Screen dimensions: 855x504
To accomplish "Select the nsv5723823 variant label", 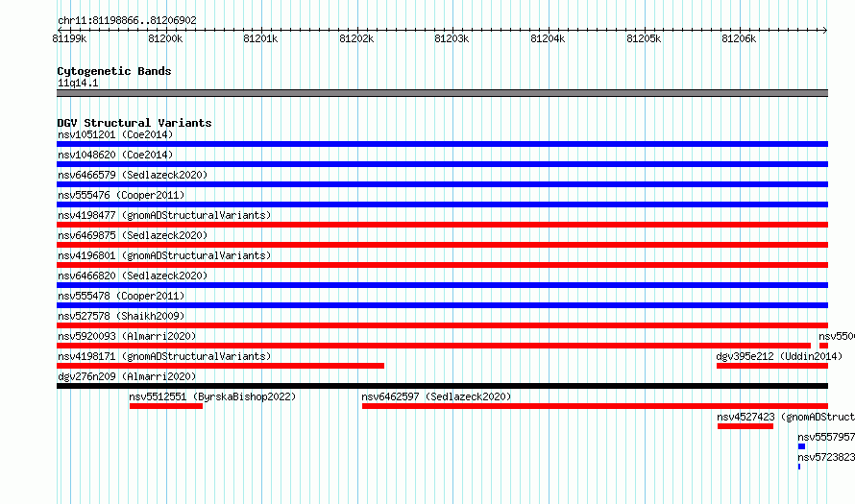I will 826,457.
